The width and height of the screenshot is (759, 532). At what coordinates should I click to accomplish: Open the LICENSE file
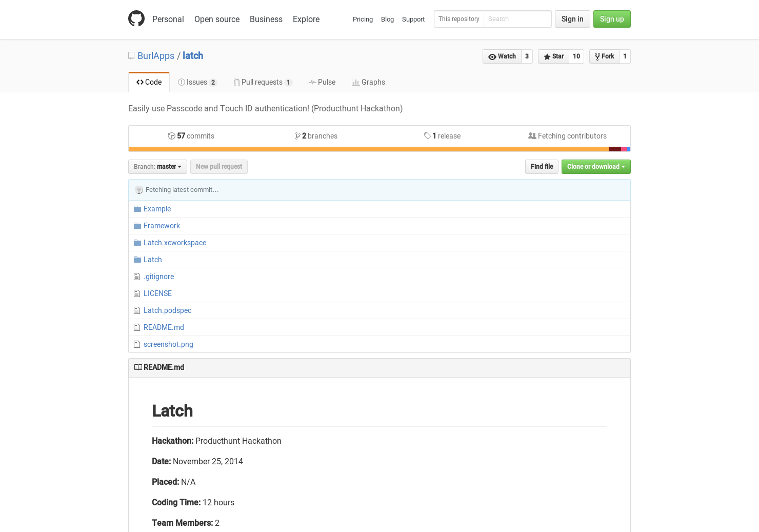click(x=157, y=293)
